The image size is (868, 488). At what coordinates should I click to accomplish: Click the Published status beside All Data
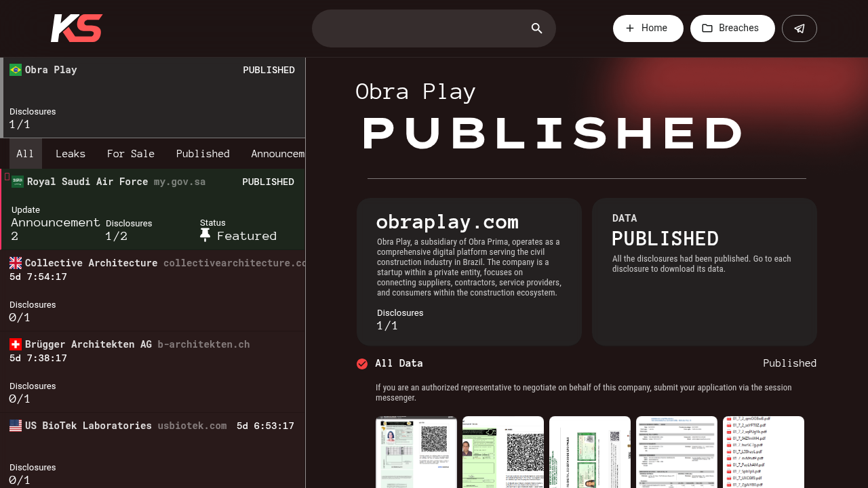click(x=789, y=363)
